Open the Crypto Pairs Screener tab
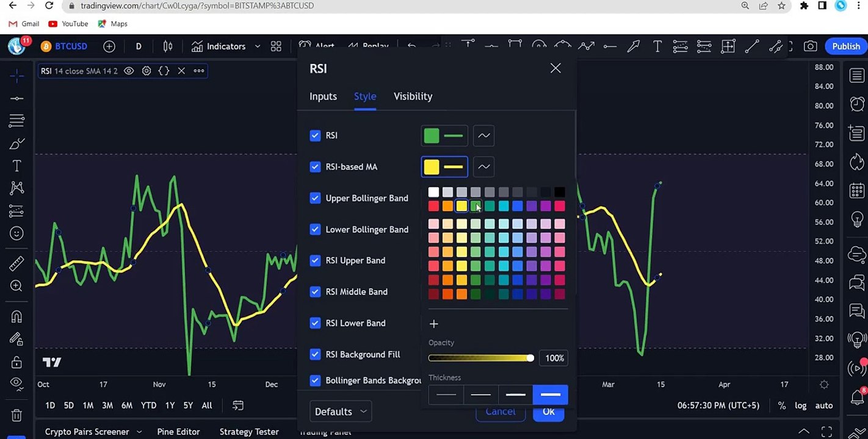 87,432
